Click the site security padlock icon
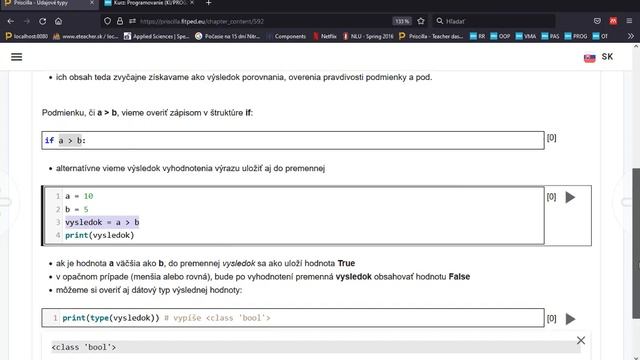This screenshot has width=640, height=360. (x=120, y=21)
